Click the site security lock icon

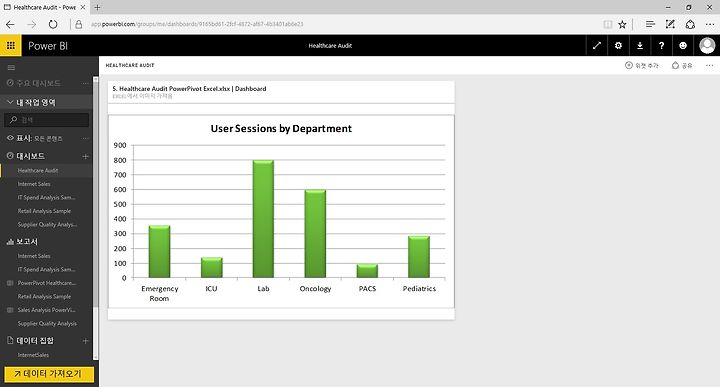(79, 24)
